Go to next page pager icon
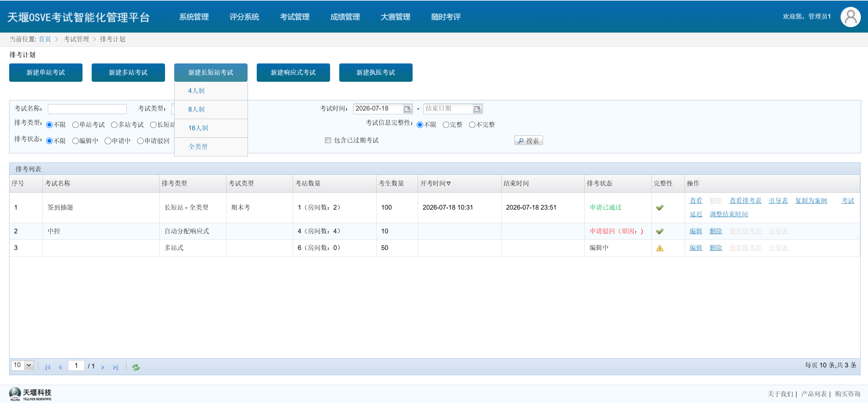The width and height of the screenshot is (868, 403). point(103,367)
